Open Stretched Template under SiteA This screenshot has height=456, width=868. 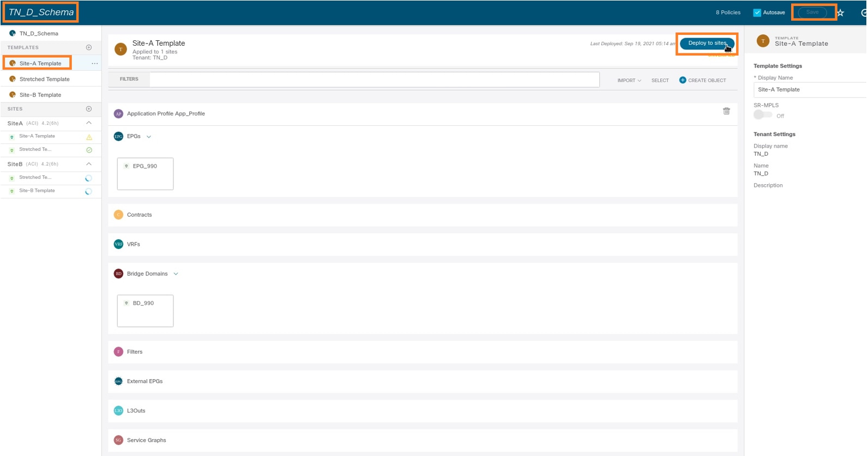(x=35, y=149)
